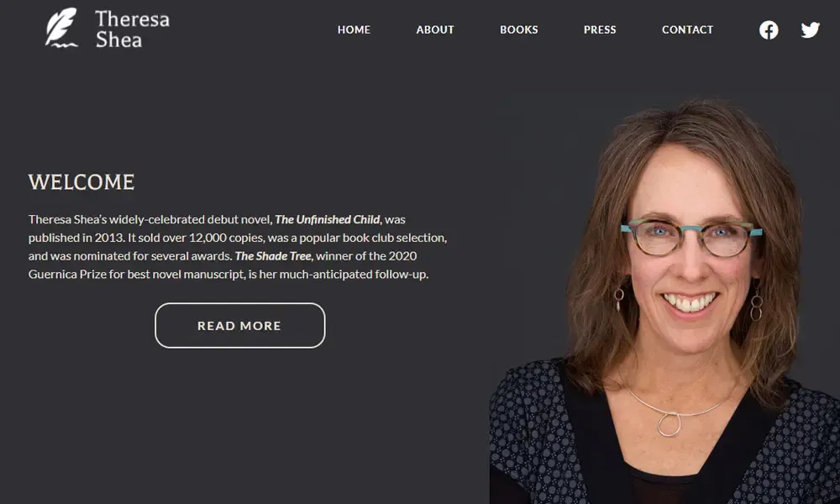Go to the HOME menu item

click(x=354, y=30)
